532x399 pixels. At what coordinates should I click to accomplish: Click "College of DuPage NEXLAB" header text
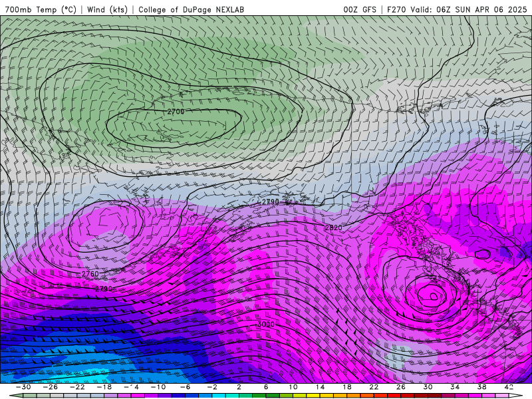click(x=191, y=9)
